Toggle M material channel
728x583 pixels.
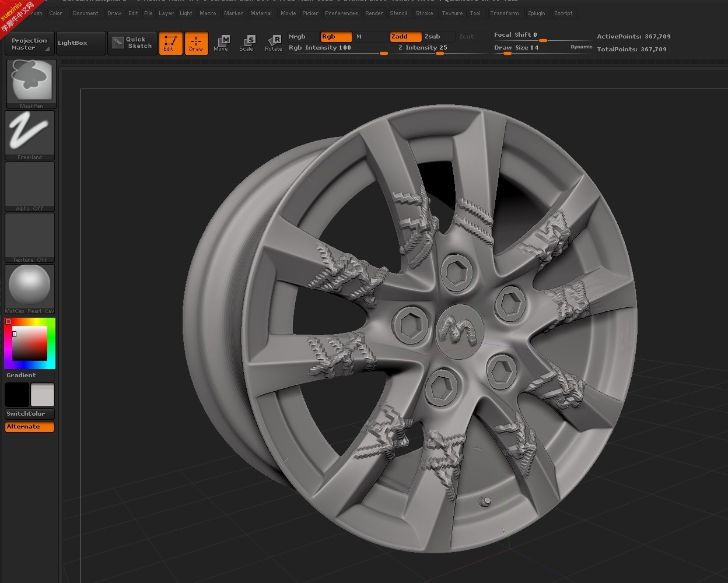coord(371,37)
